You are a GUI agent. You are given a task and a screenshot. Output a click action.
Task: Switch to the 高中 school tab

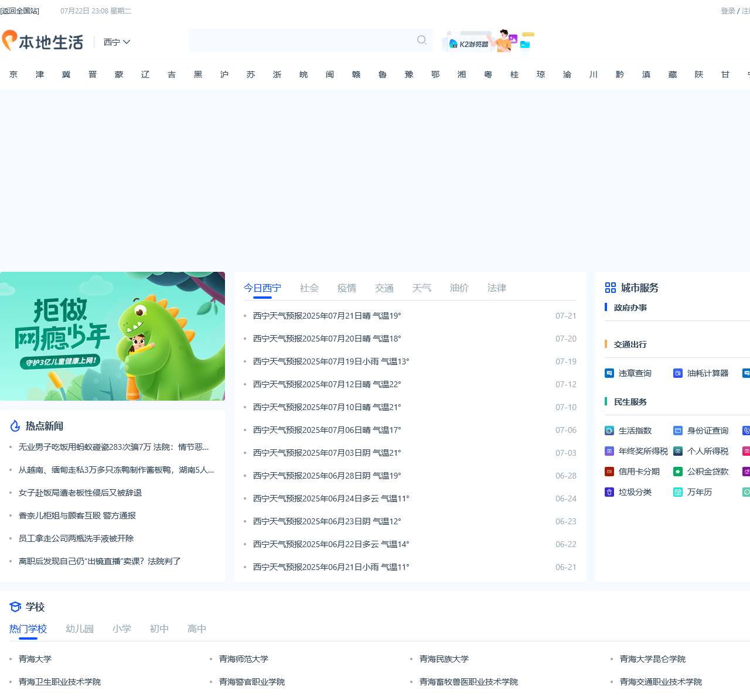click(x=196, y=629)
